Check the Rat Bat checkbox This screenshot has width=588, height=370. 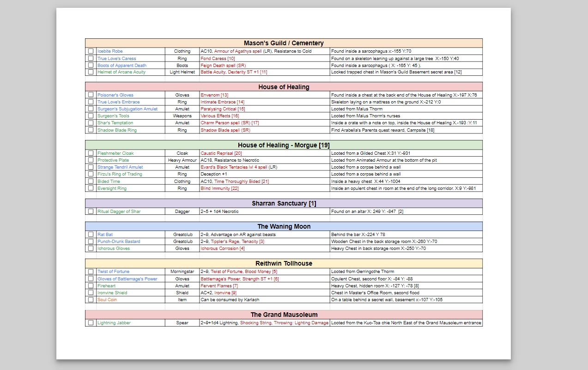point(91,235)
